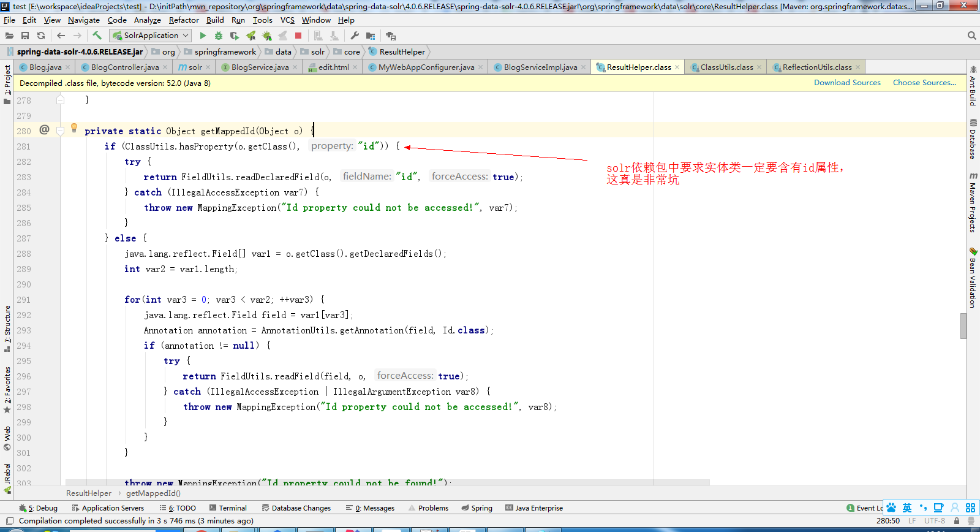The height and width of the screenshot is (532, 980).
Task: Toggle tool window bars icon in status bar
Action: pyautogui.click(x=9, y=521)
